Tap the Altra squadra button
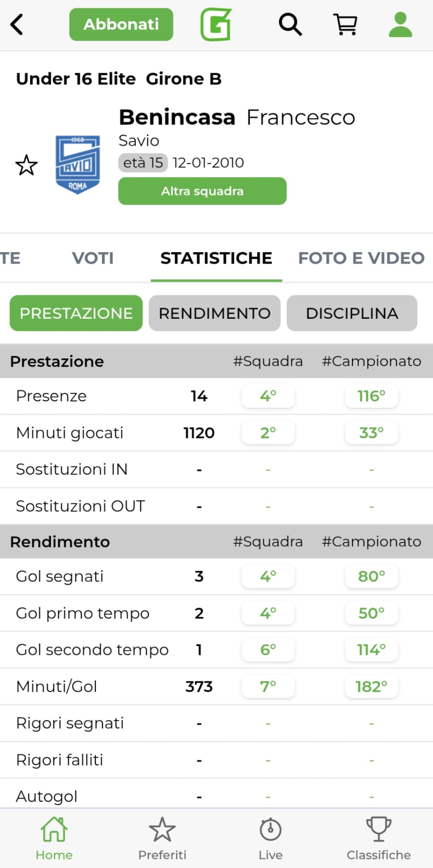 [x=202, y=191]
